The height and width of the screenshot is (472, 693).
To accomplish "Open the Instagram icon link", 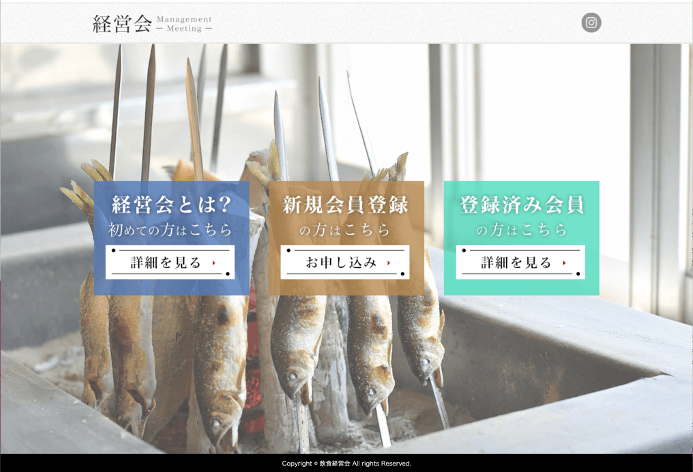I will coord(591,23).
